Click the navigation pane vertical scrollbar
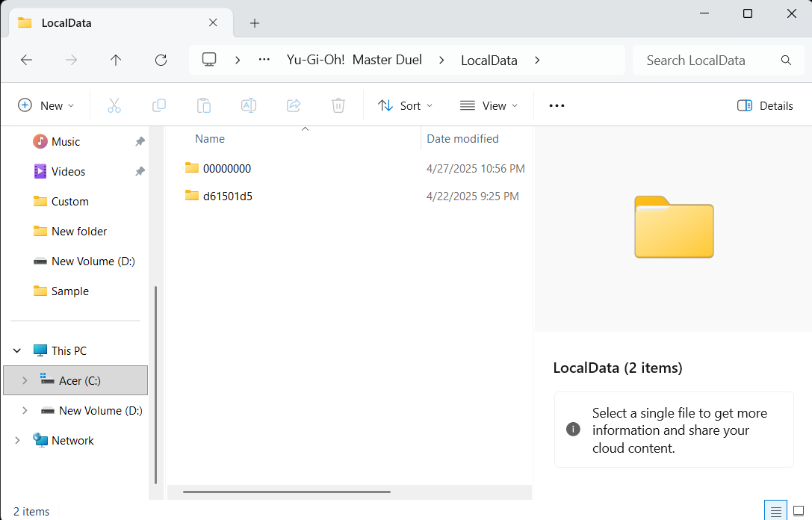The height and width of the screenshot is (520, 812). tap(155, 385)
